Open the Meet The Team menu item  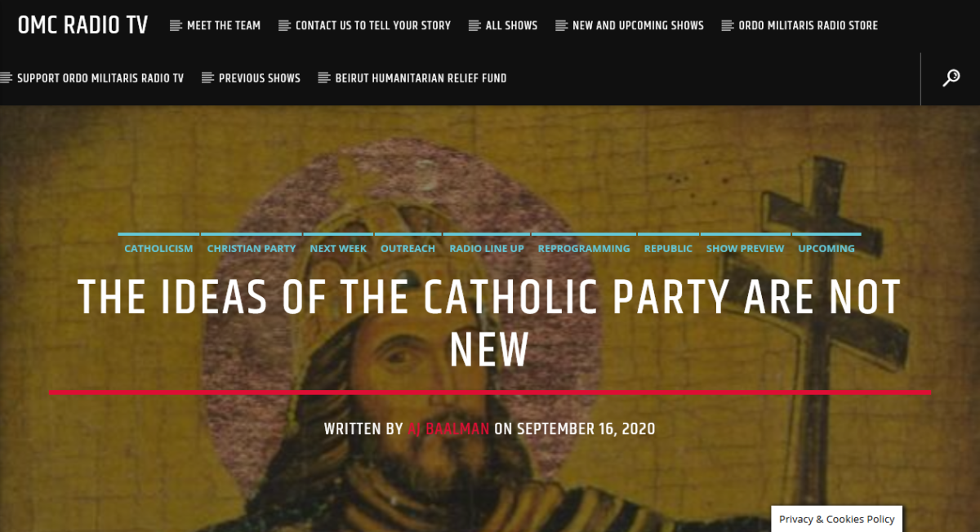[x=224, y=25]
